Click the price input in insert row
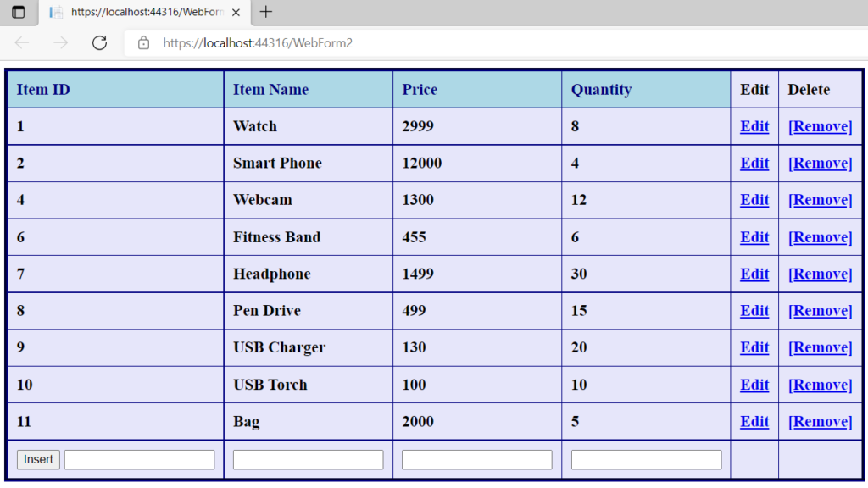This screenshot has width=868, height=488. click(476, 458)
